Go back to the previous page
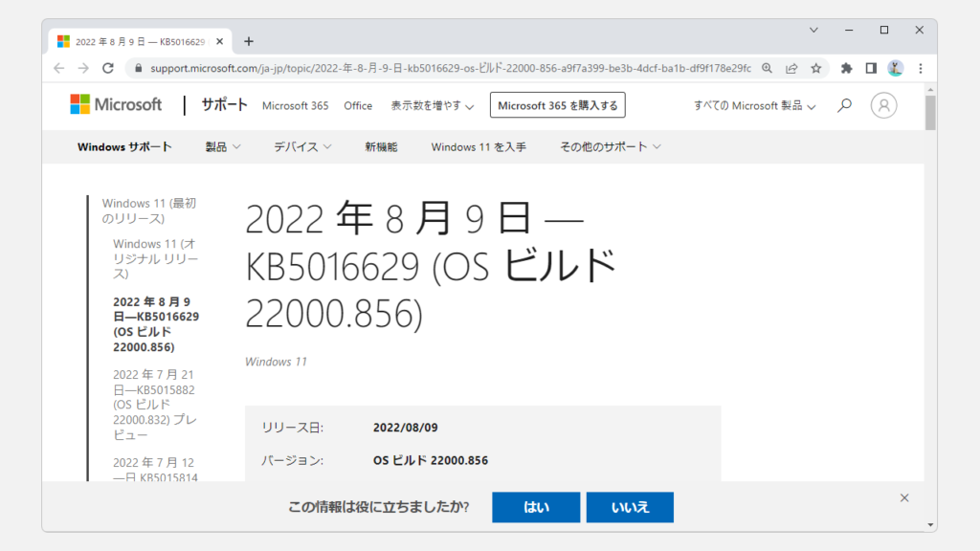 point(58,68)
